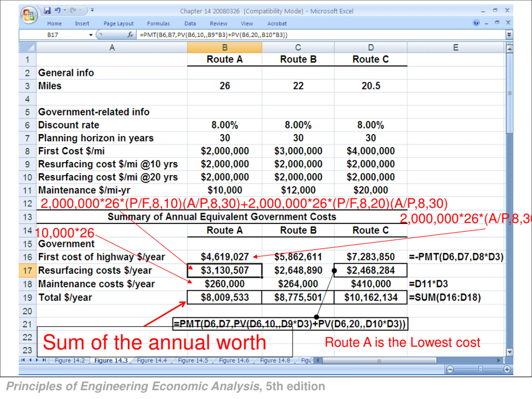This screenshot has height=399, width=532.
Task: Click the Select All corner button
Action: tap(28, 47)
